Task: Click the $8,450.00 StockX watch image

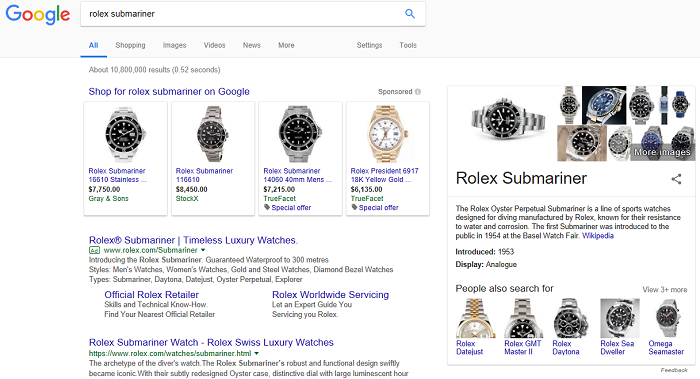Action: coord(213,134)
